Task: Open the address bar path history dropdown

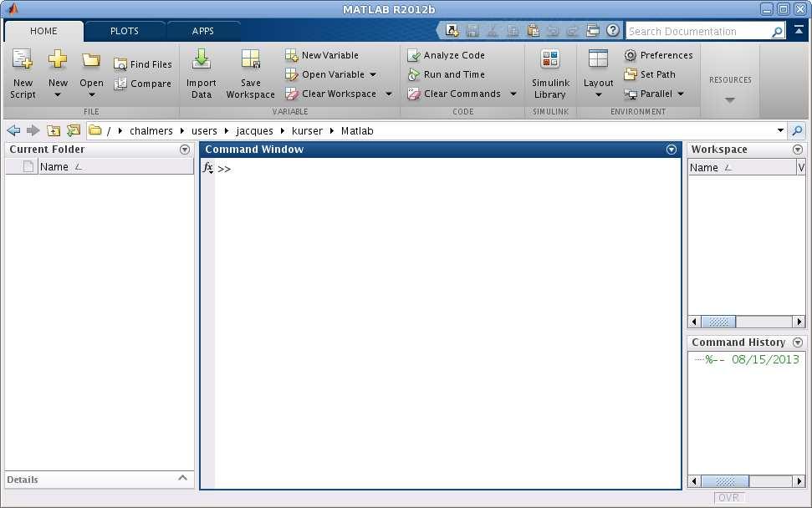Action: tap(780, 130)
